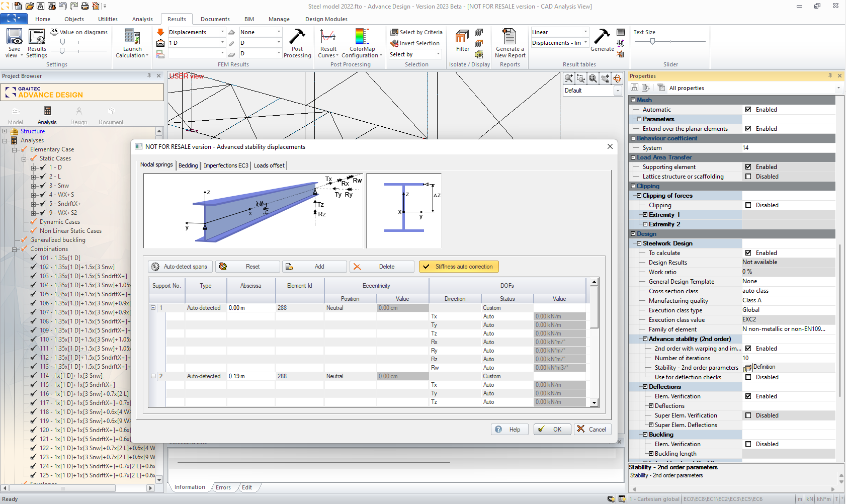Screen dimensions: 846x504
Task: Click the Stability 2nd order parameters Definition icon
Action: (747, 368)
